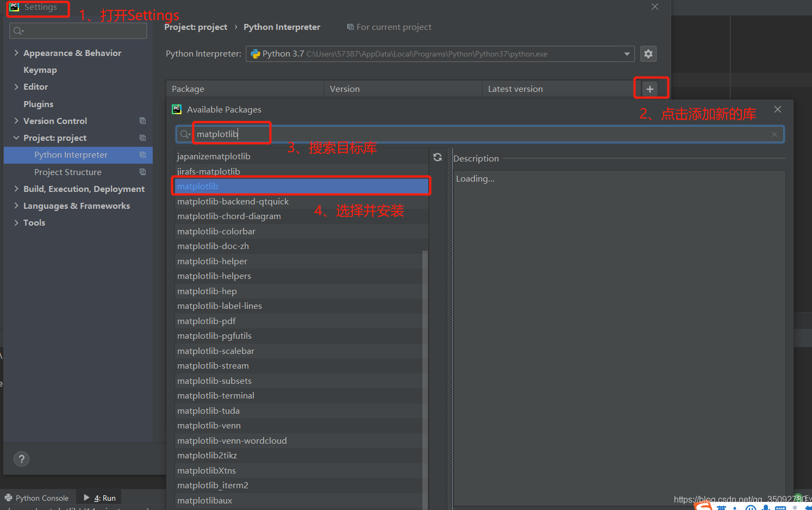Image resolution: width=812 pixels, height=510 pixels.
Task: Select the matplotlib package row
Action: 302,186
